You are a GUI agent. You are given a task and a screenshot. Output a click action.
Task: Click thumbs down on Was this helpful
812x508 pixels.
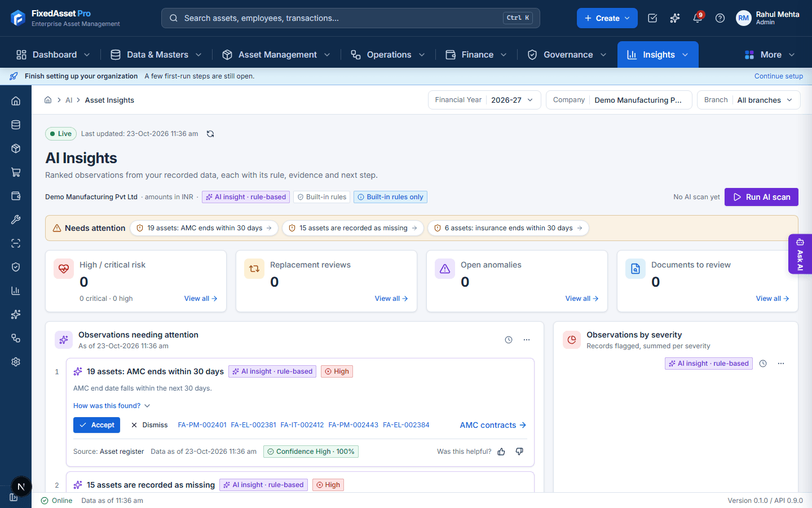519,452
